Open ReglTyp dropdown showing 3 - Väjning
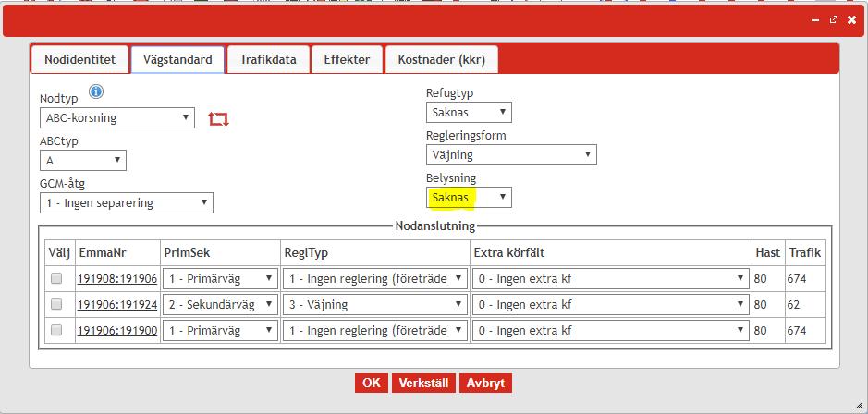 pos(375,304)
